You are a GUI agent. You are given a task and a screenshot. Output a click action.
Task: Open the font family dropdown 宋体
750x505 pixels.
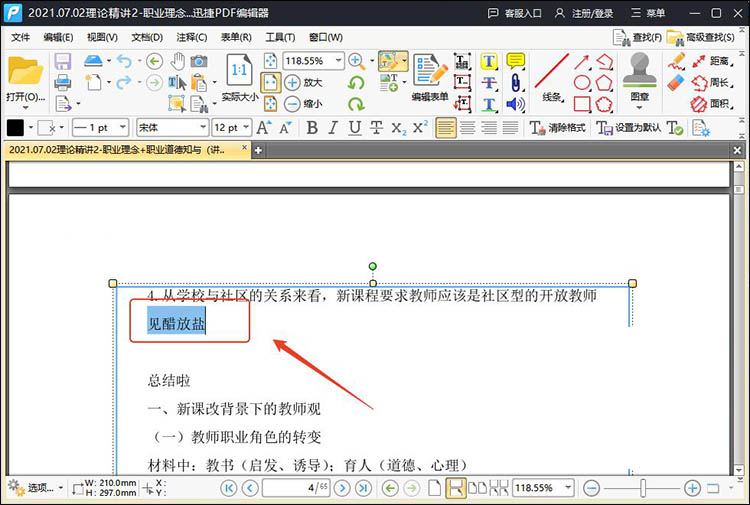pyautogui.click(x=203, y=128)
